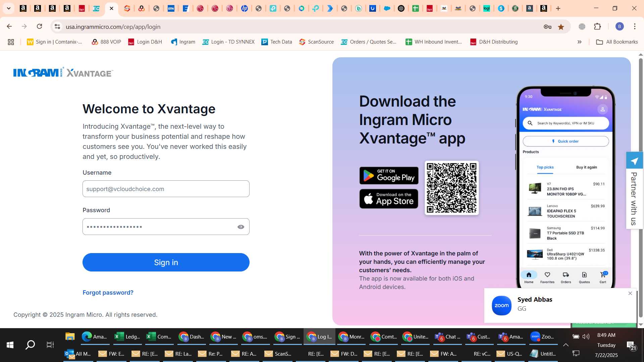Open Sign in | Comtanix bookmark
This screenshot has width=644, height=362.
point(54,42)
